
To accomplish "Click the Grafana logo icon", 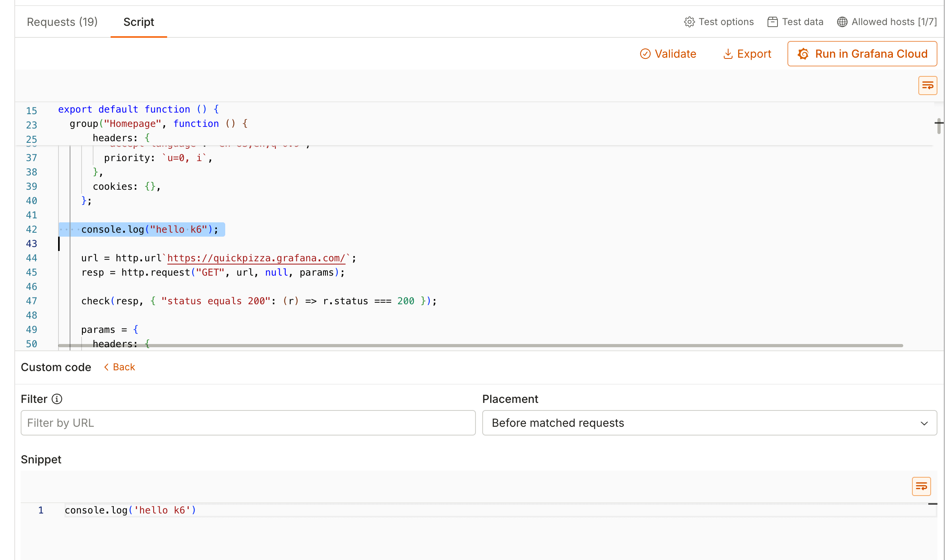I will coord(803,54).
